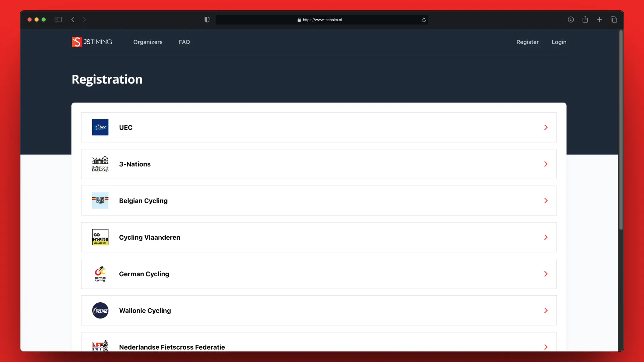Click the page vertical scrollbar
Image resolution: width=644 pixels, height=362 pixels.
point(621,131)
